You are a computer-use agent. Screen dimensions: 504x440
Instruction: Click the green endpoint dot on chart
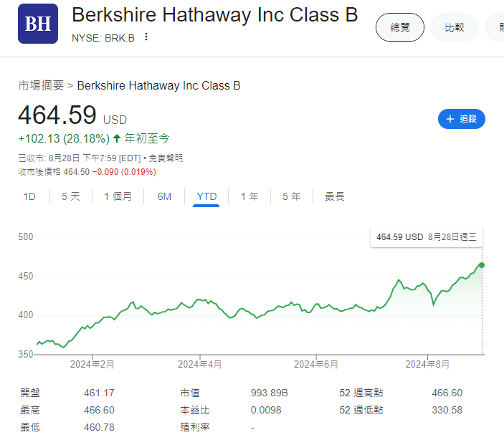[x=482, y=265]
